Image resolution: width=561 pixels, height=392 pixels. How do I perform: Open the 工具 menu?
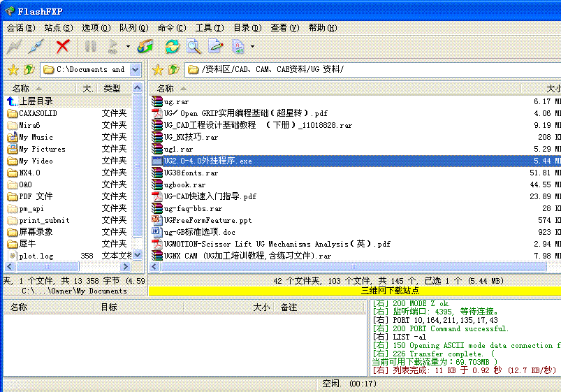[210, 28]
